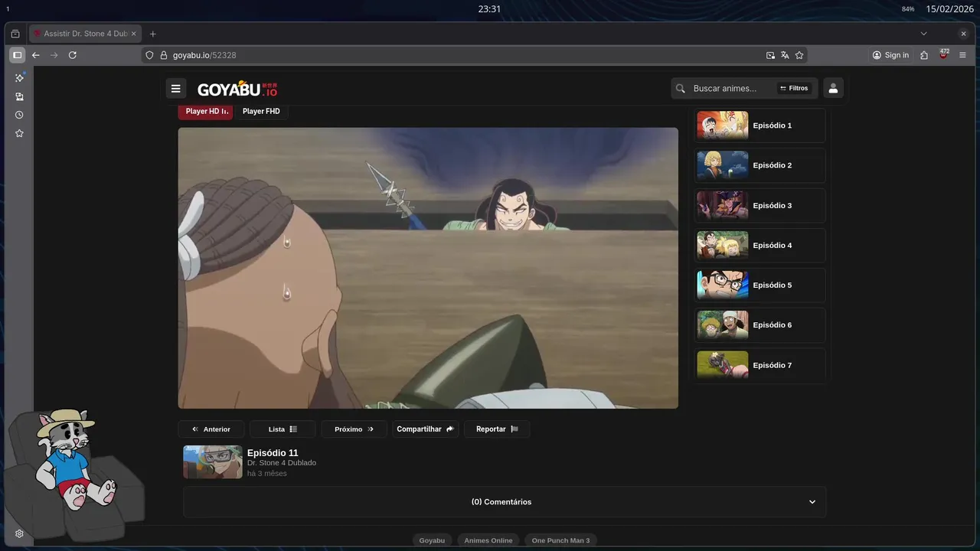
Task: Open sidebar settings gear icon
Action: click(19, 534)
